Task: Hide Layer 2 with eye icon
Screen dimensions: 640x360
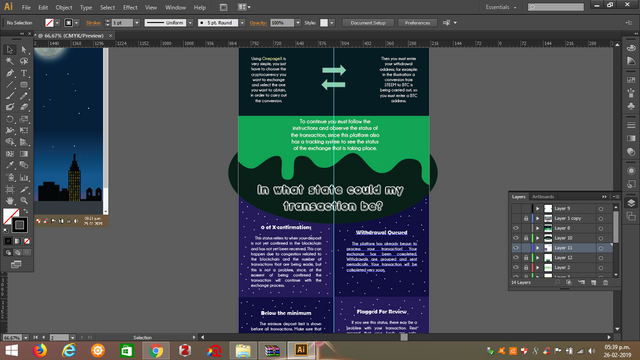Action: pyautogui.click(x=516, y=267)
